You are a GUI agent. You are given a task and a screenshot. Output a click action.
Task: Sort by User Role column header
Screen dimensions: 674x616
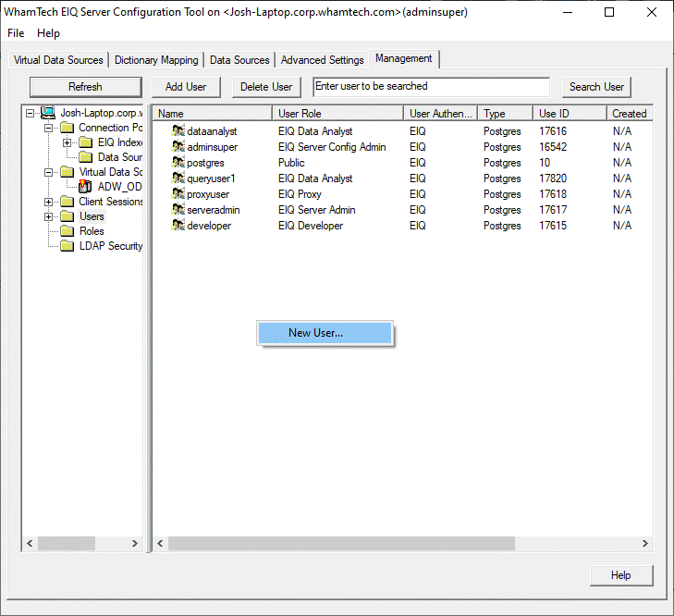[x=337, y=114]
